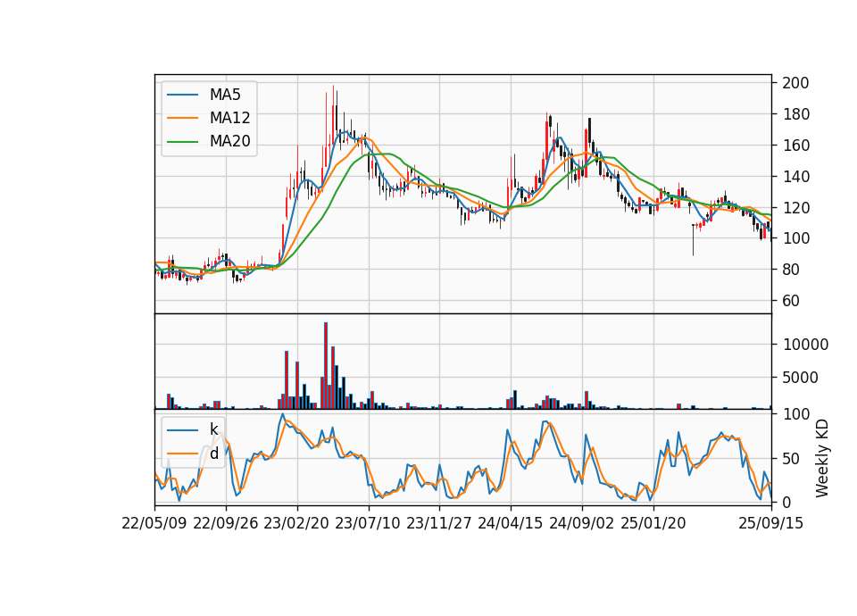
Task: Click the blue MA5 legend line sample
Action: click(x=182, y=96)
